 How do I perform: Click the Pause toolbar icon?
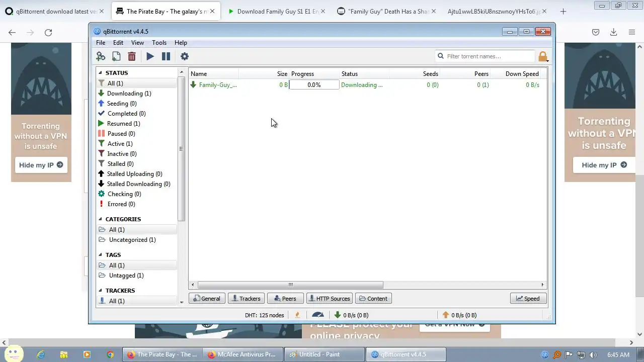pyautogui.click(x=166, y=56)
